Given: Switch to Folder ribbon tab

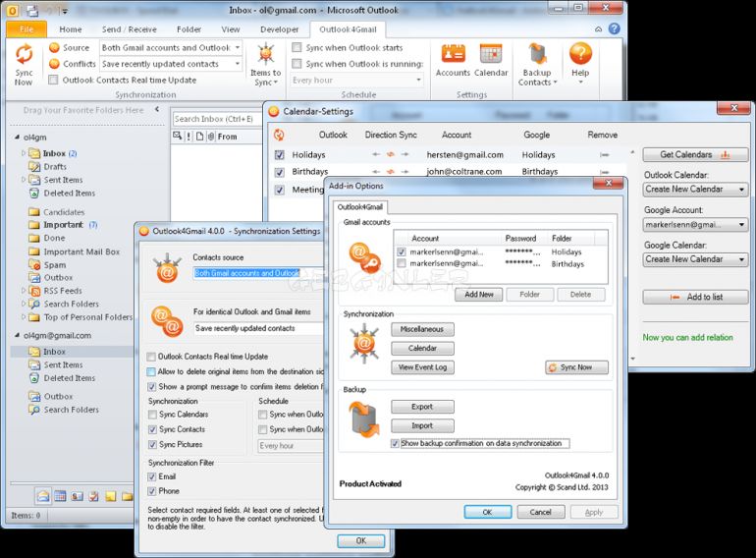Looking at the screenshot, I should coord(189,29).
